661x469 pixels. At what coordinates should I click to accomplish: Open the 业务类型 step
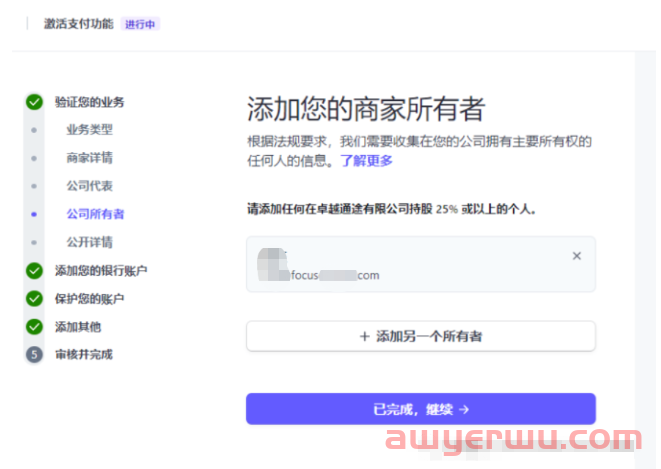pyautogui.click(x=89, y=130)
